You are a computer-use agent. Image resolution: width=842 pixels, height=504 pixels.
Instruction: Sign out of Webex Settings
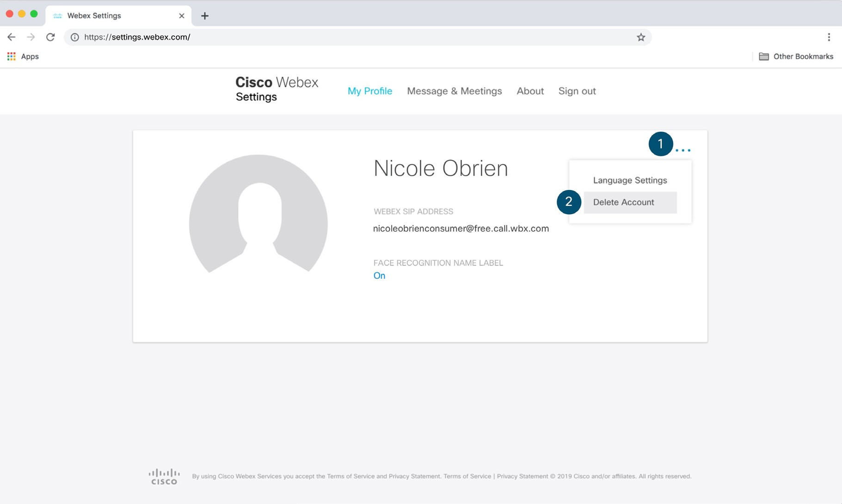(577, 91)
